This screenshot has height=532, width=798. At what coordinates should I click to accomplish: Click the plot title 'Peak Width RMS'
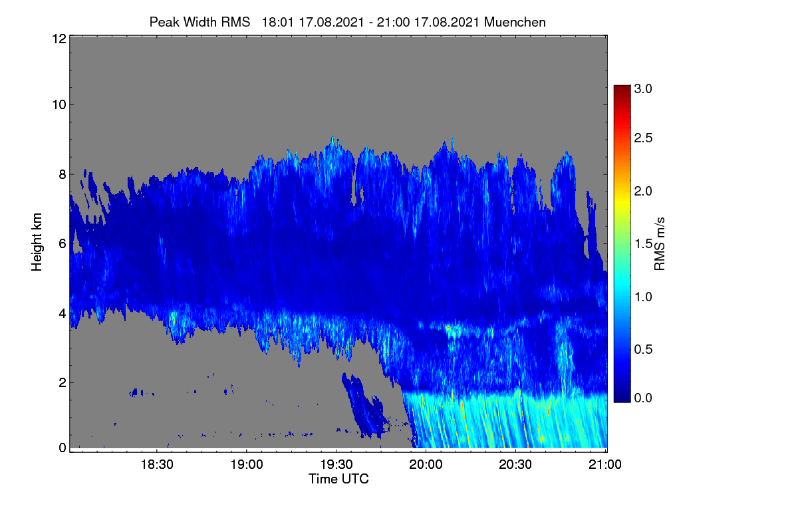click(199, 22)
